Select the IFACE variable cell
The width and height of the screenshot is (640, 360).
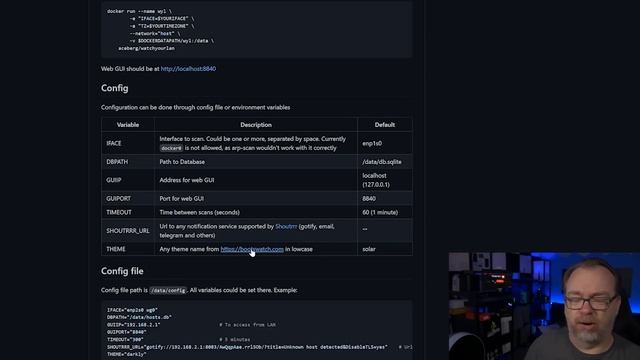pos(128,143)
